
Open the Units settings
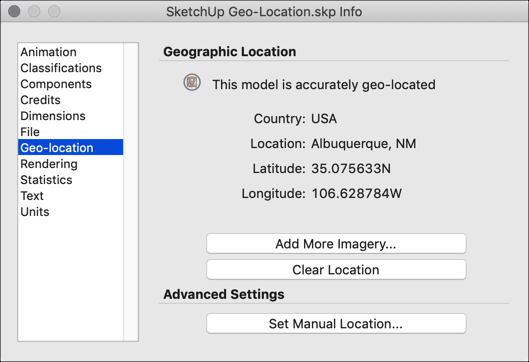pyautogui.click(x=71, y=212)
